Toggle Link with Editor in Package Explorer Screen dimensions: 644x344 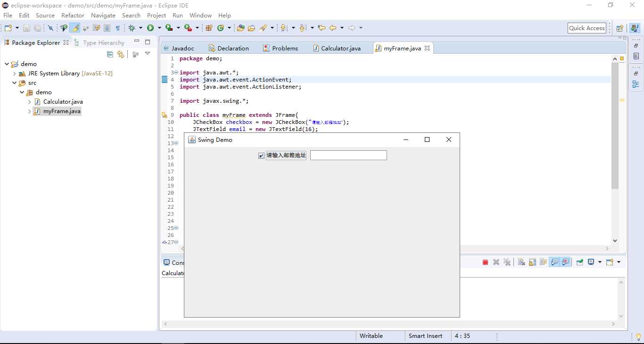pyautogui.click(x=121, y=54)
